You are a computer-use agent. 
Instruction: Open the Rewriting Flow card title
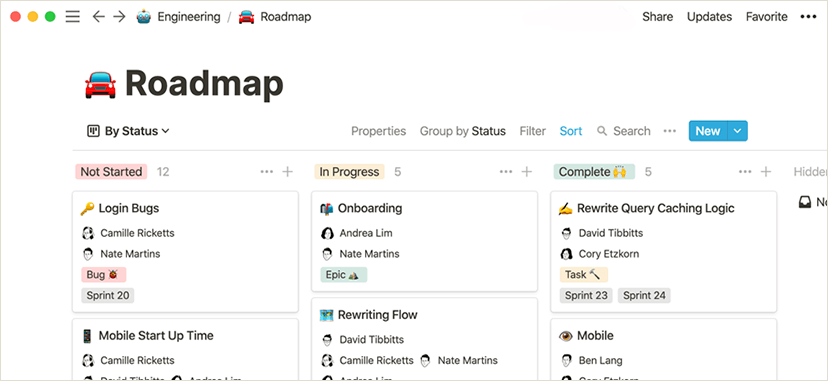tap(378, 315)
